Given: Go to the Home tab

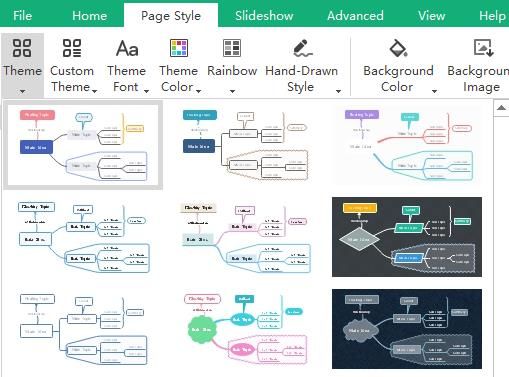Looking at the screenshot, I should pos(89,16).
